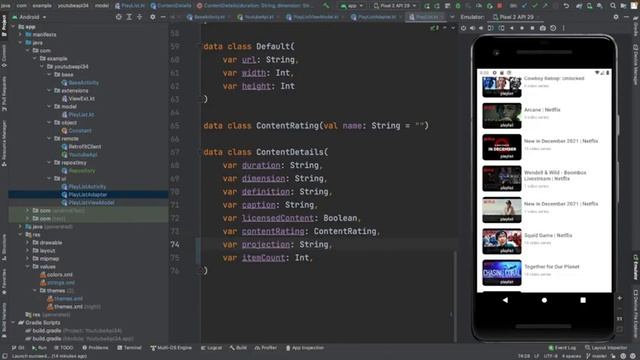Select the Pixel 2 API 29 emulator tab
The width and height of the screenshot is (640, 360).
[516, 17]
